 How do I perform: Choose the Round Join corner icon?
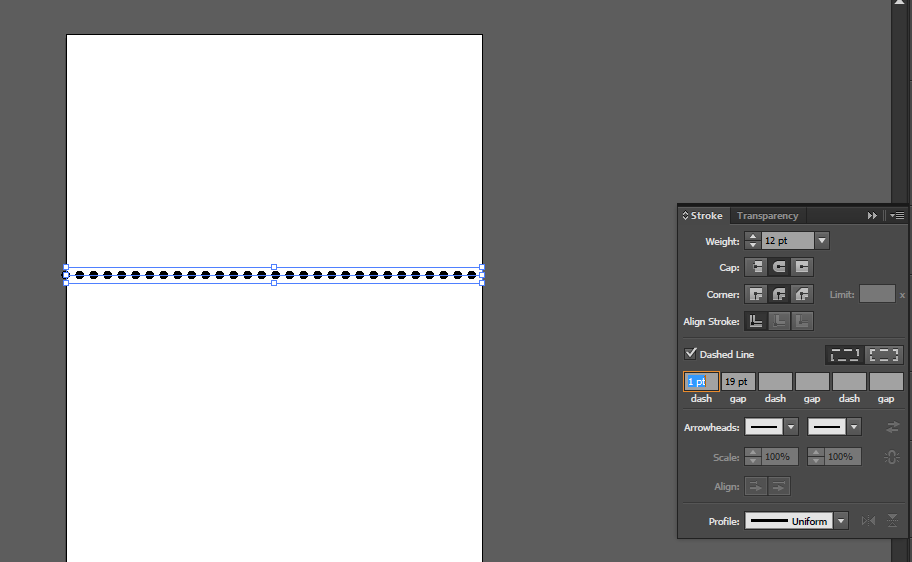tap(779, 294)
